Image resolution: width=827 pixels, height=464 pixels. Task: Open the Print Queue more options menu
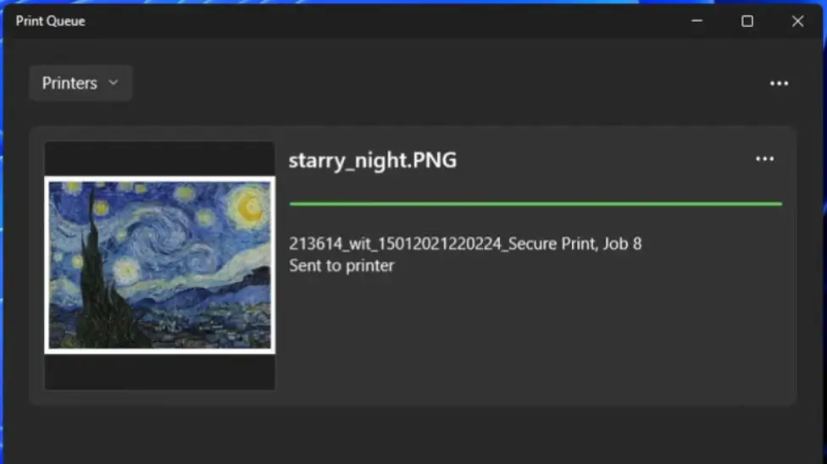(779, 83)
